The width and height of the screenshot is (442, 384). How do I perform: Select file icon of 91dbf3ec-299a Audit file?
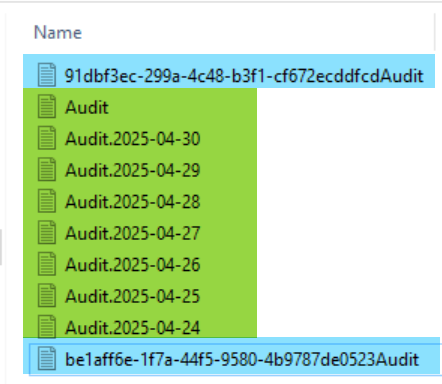pyautogui.click(x=46, y=75)
